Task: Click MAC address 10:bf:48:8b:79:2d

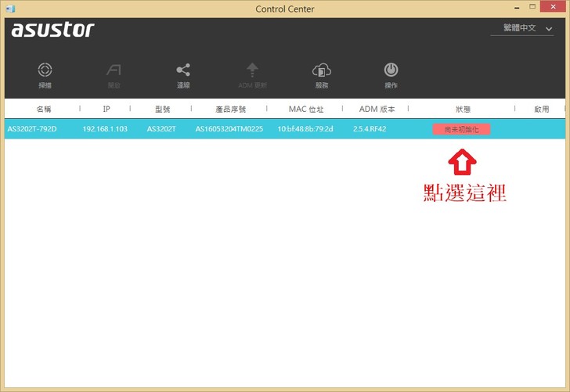Action: (305, 128)
